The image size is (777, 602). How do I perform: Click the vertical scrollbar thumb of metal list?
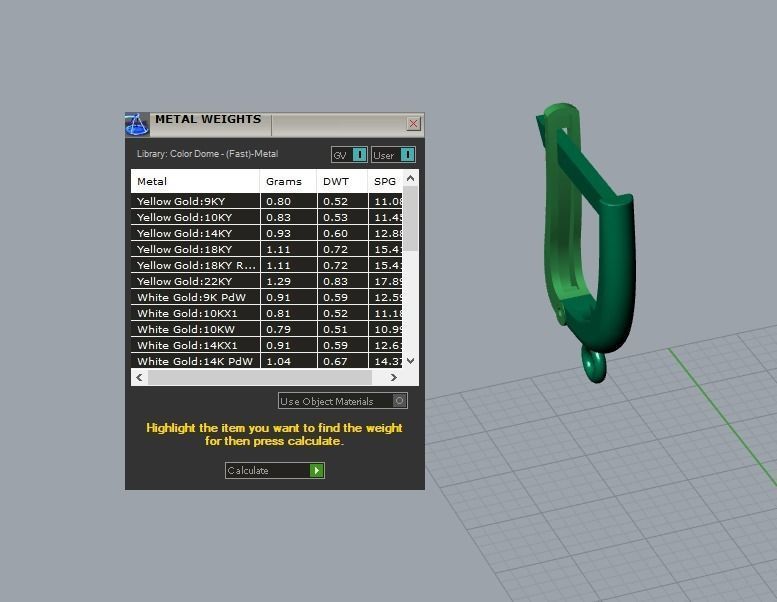pos(410,219)
